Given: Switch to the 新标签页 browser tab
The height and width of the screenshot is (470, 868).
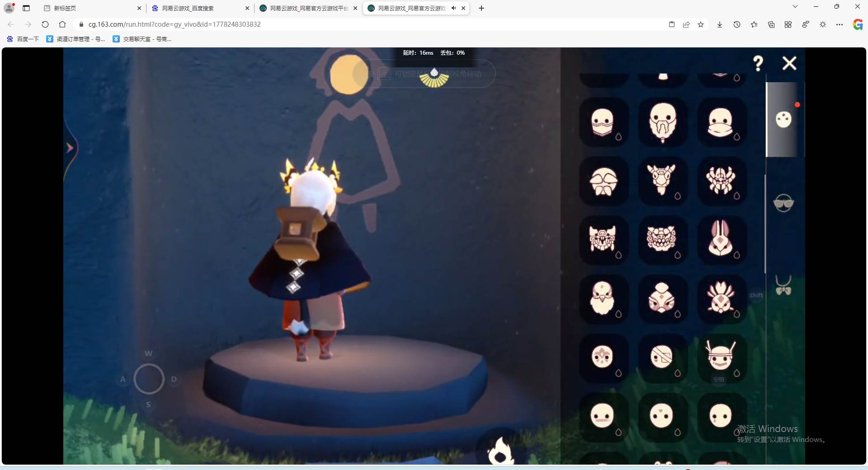Looking at the screenshot, I should (x=93, y=8).
